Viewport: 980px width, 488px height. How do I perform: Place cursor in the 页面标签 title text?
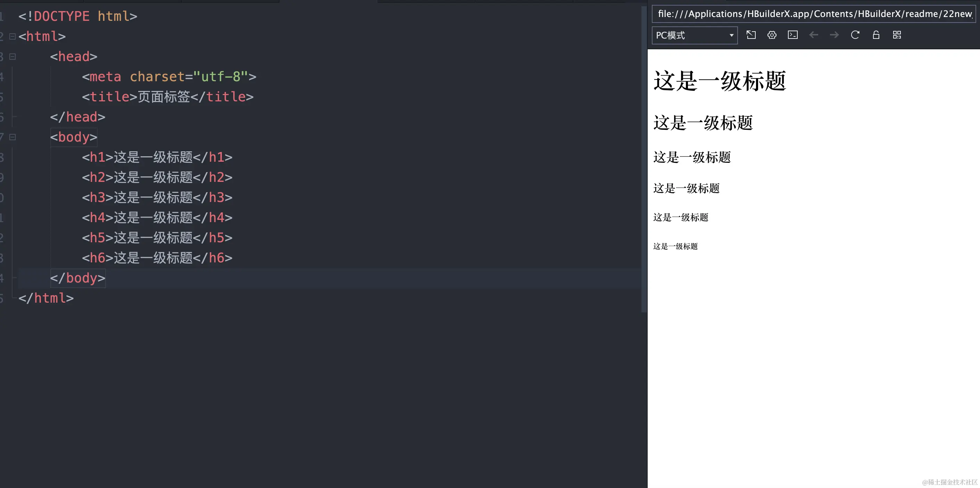pos(164,96)
